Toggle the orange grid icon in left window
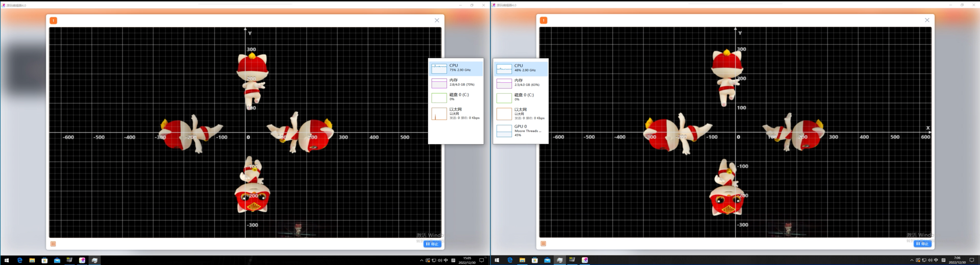The image size is (980, 265). 53,244
